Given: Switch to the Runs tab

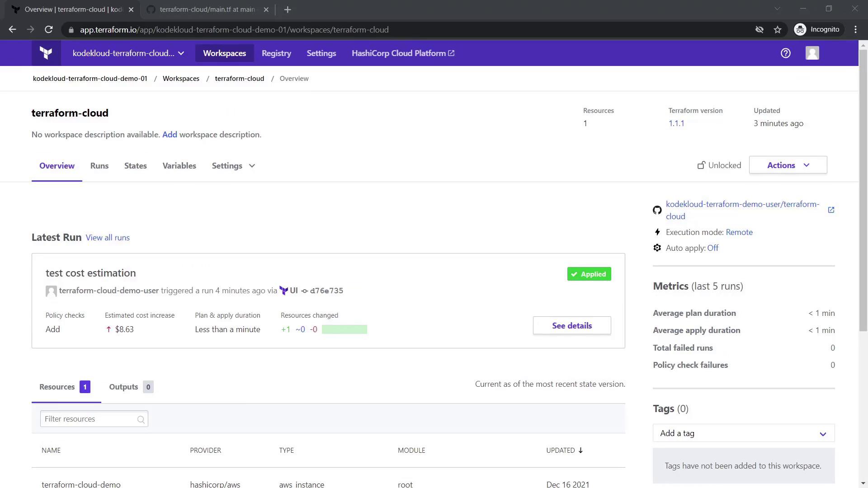Looking at the screenshot, I should 99,166.
